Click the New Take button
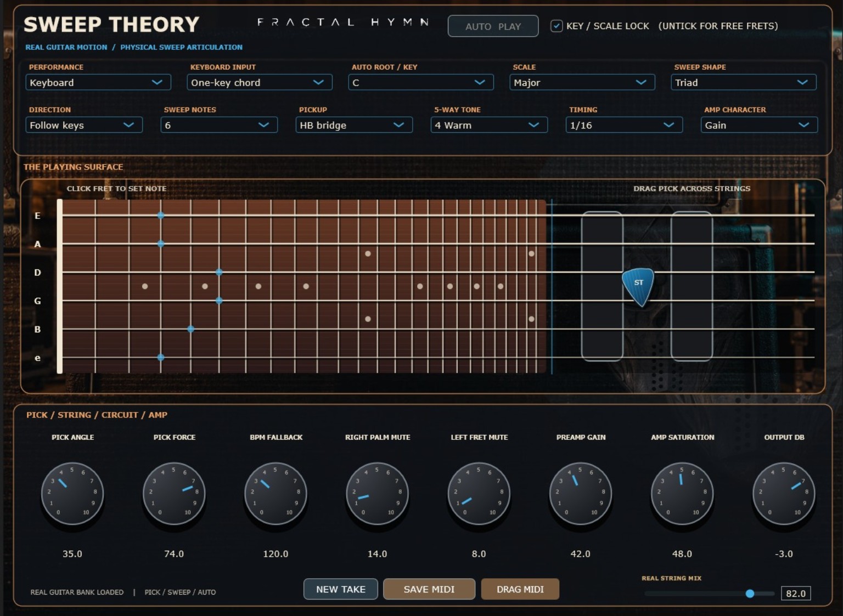Viewport: 843px width, 616px height. [x=341, y=589]
